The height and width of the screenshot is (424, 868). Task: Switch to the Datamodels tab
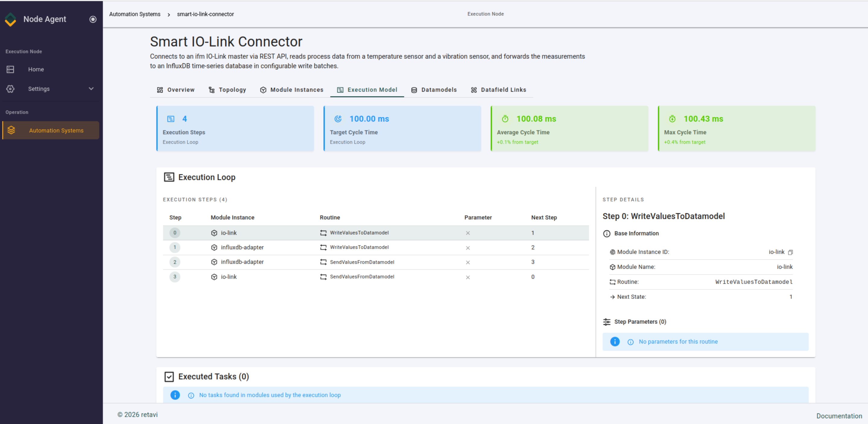(x=434, y=90)
